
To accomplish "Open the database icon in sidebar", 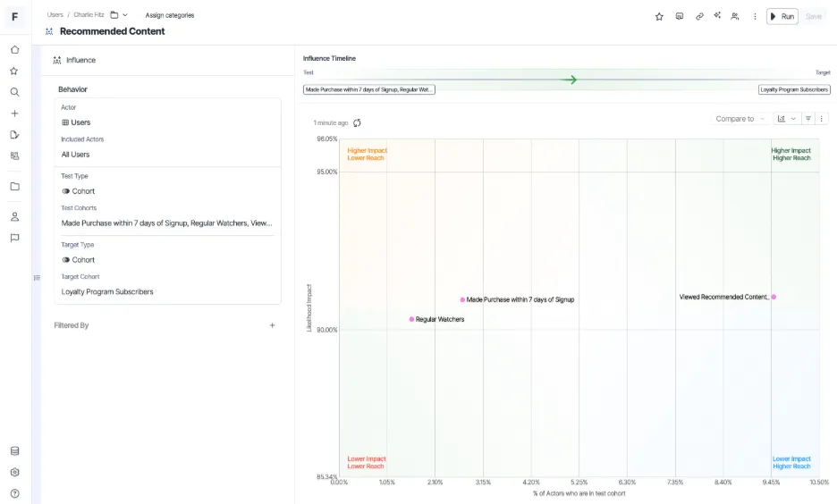I will [x=15, y=451].
